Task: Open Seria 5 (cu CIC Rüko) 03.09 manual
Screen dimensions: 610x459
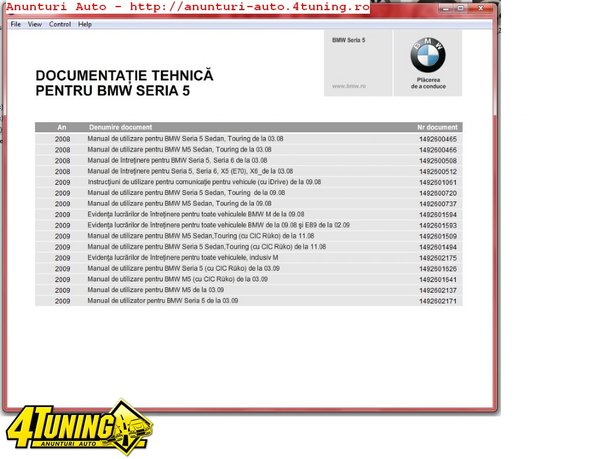Action: [183, 268]
